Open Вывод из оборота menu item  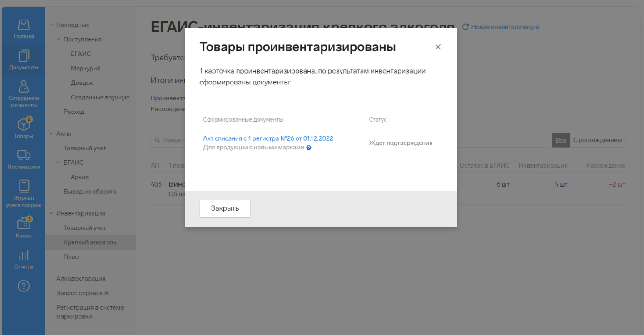pos(90,192)
